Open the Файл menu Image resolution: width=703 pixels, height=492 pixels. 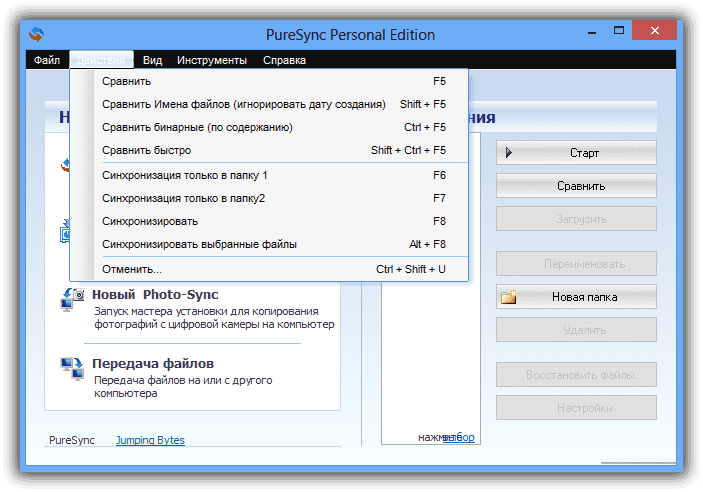47,60
